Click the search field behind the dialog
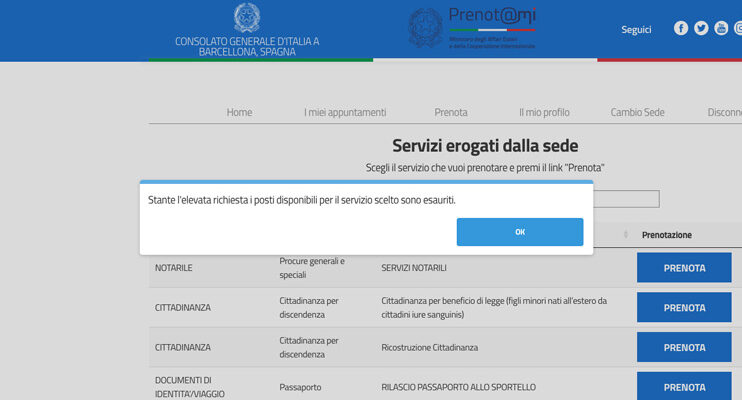This screenshot has width=742, height=400. [626, 199]
